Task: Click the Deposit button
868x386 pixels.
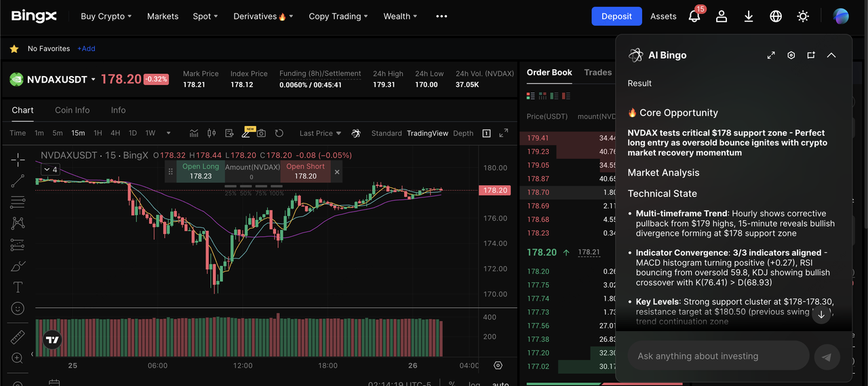Action: 616,16
